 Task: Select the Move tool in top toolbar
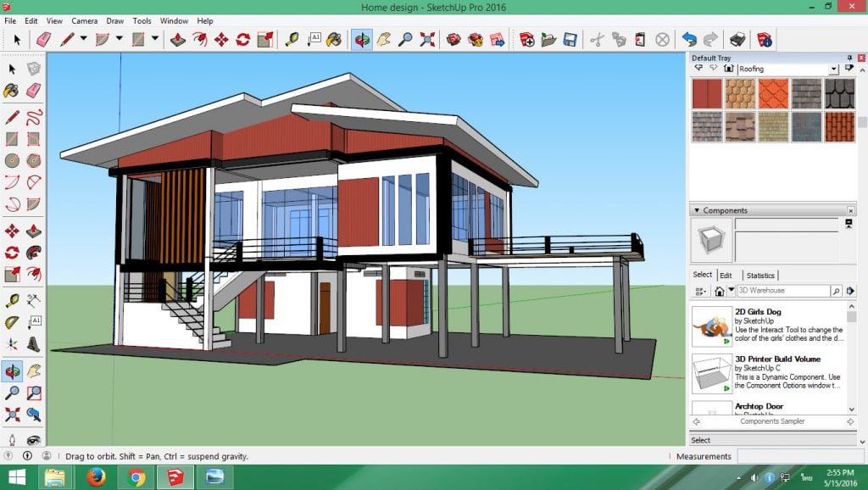point(221,39)
